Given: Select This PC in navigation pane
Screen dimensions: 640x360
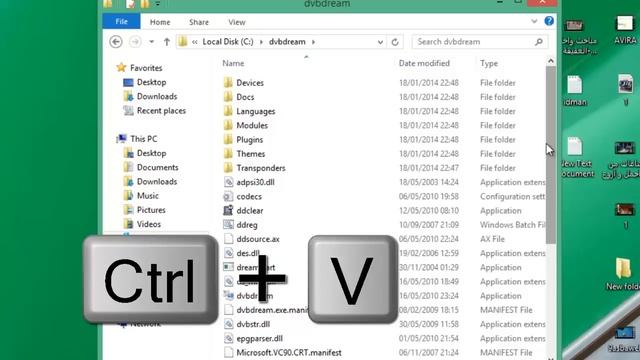Looking at the screenshot, I should click(x=144, y=139).
